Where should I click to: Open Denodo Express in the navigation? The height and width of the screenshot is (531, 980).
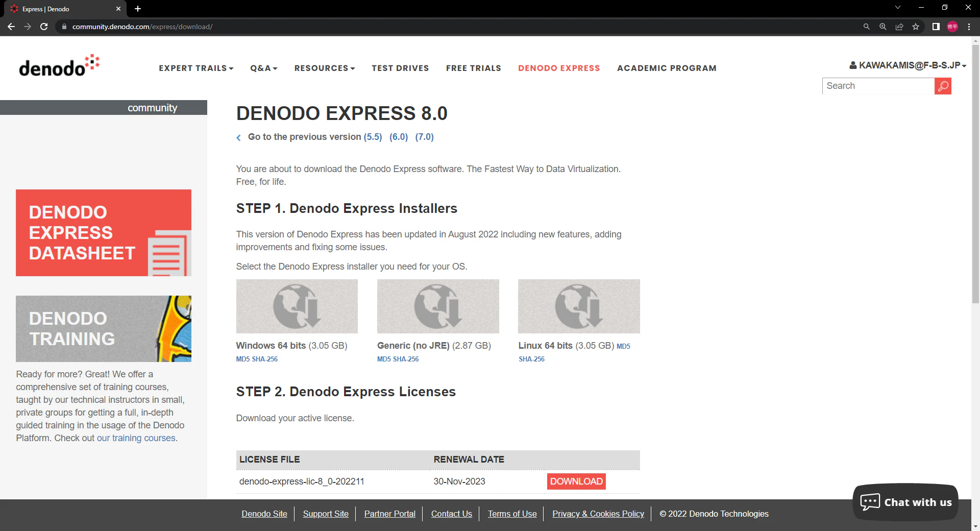pos(559,68)
